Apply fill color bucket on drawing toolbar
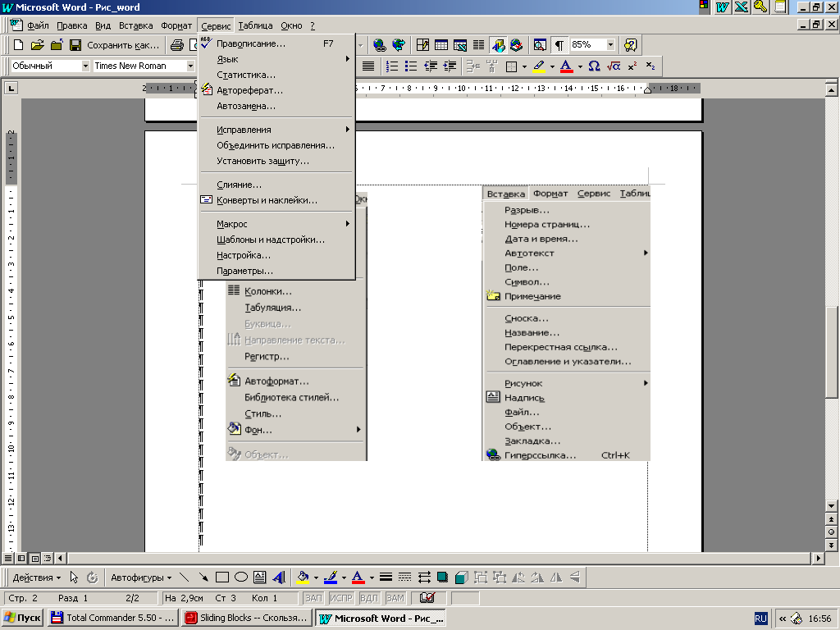 pos(303,577)
